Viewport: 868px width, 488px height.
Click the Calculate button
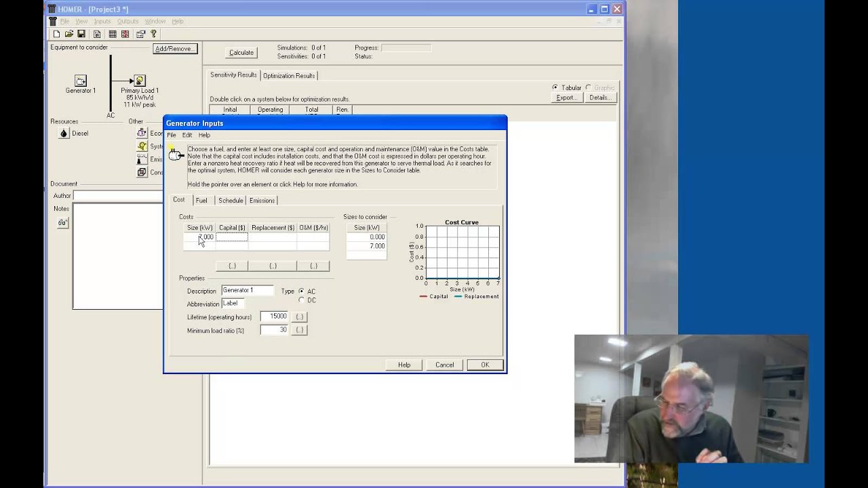[x=241, y=52]
